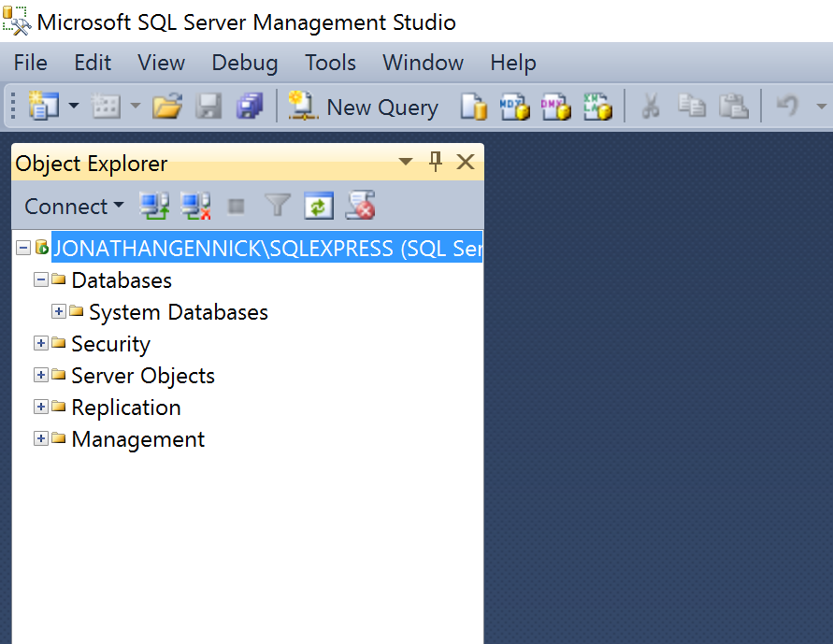
Task: Click the script icon with red X
Action: click(360, 205)
